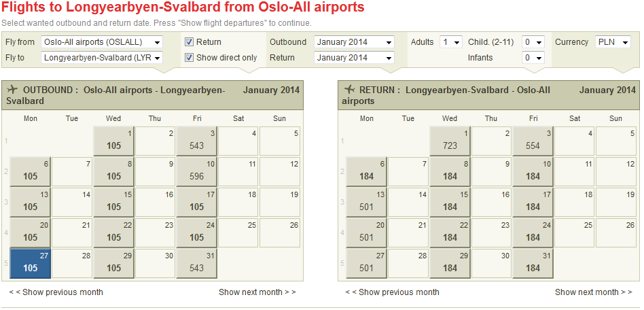Select return January 1 fare 723

click(450, 141)
